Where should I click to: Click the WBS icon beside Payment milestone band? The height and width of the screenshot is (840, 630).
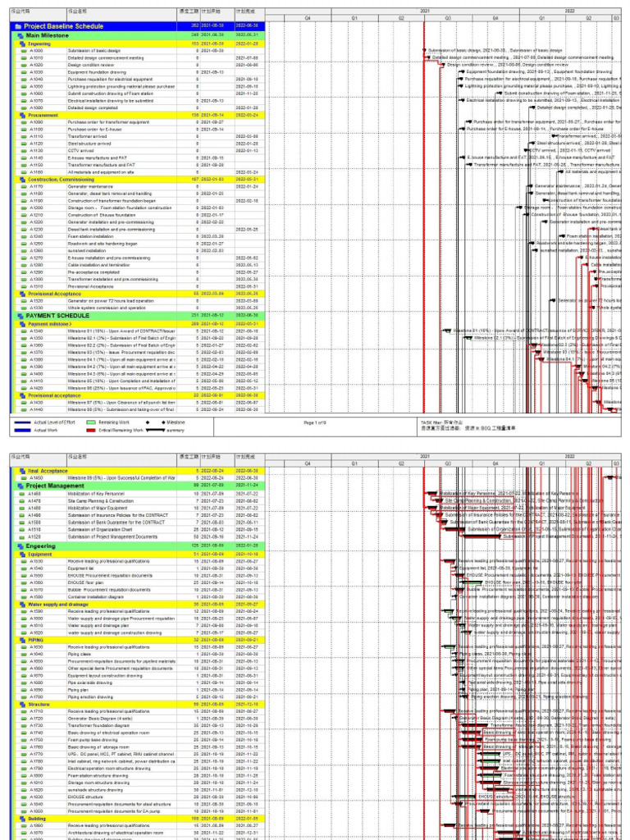coord(23,324)
